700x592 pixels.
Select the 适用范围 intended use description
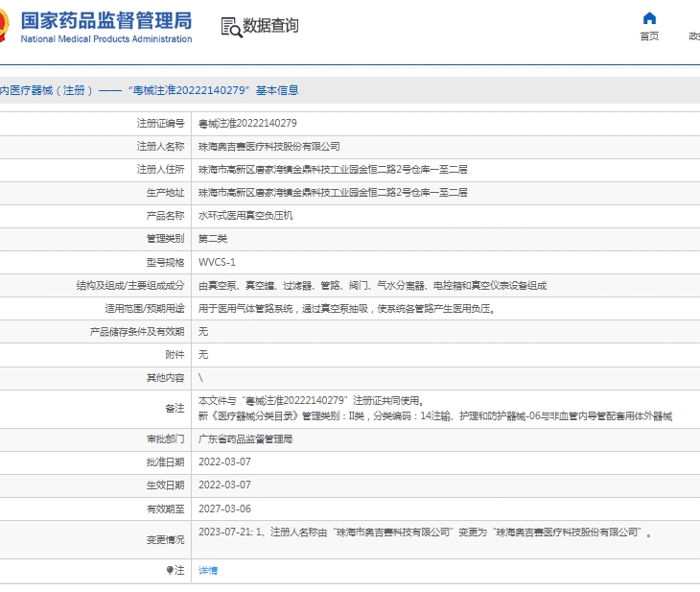tap(347, 309)
